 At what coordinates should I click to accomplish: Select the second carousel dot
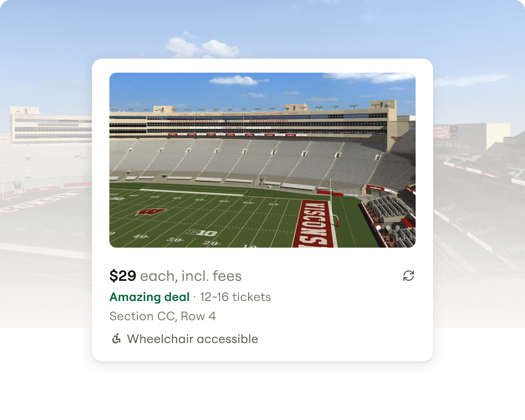click(x=388, y=227)
